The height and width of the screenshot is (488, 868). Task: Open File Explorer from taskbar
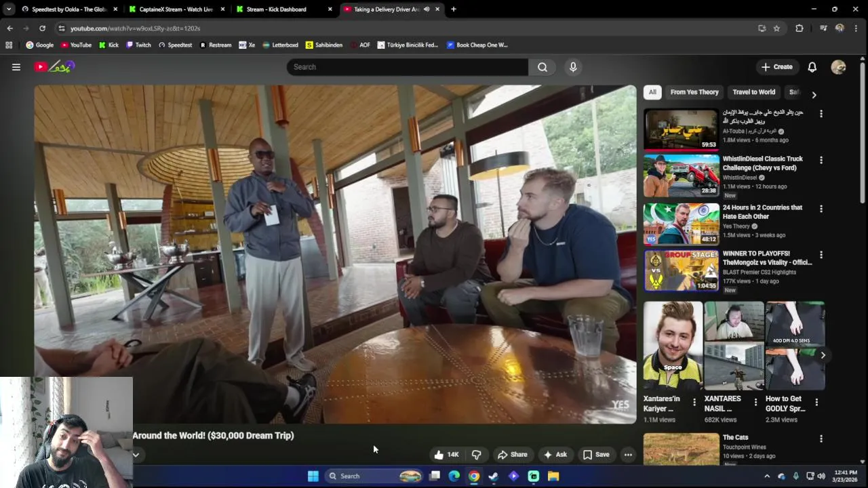[553, 476]
